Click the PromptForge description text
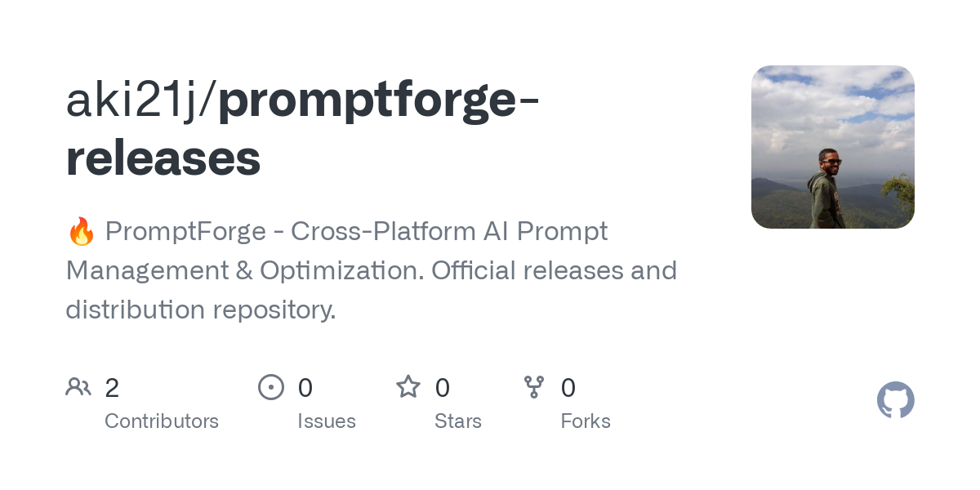 pos(372,270)
